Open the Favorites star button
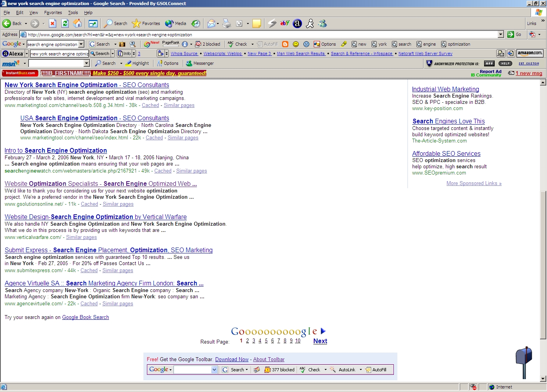The height and width of the screenshot is (392, 547). pos(146,23)
